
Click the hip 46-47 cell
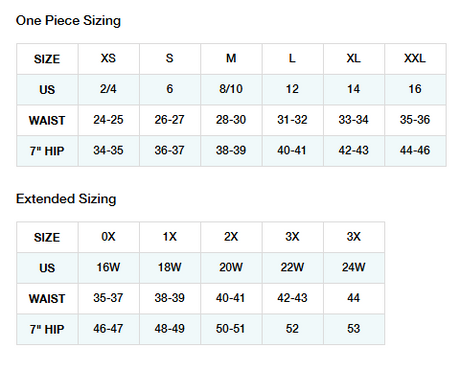click(x=109, y=329)
